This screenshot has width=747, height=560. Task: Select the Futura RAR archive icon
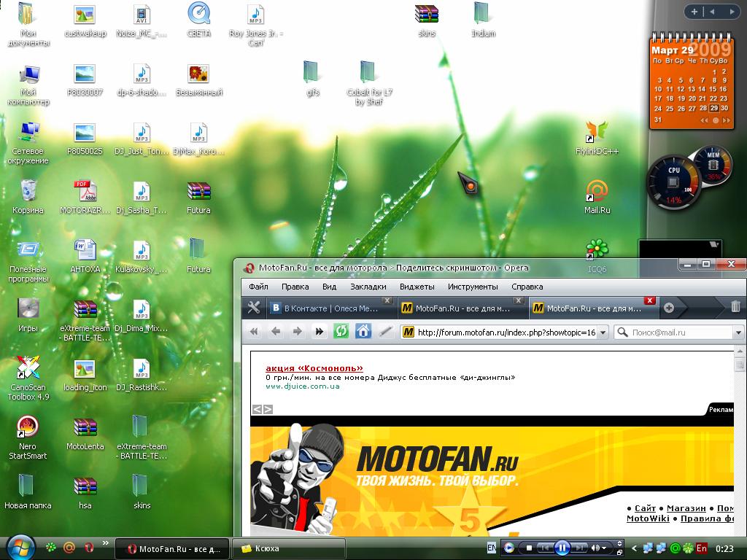198,197
